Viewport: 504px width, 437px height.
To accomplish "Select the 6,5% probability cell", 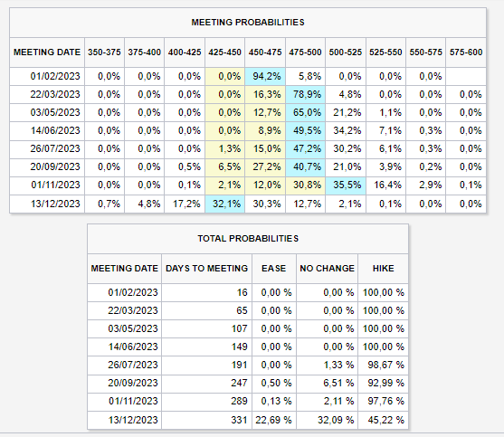I will point(224,166).
